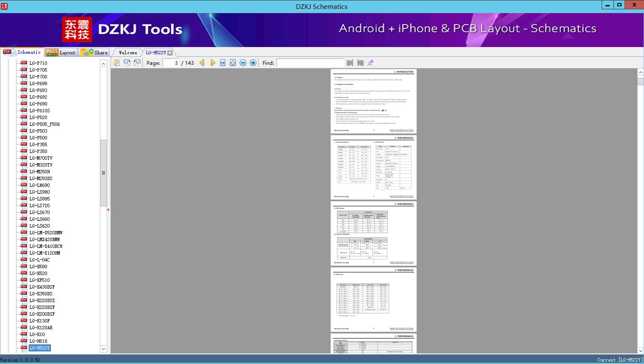644x364 pixels.
Task: Open the LG-K130F schematic
Action: pos(39,321)
